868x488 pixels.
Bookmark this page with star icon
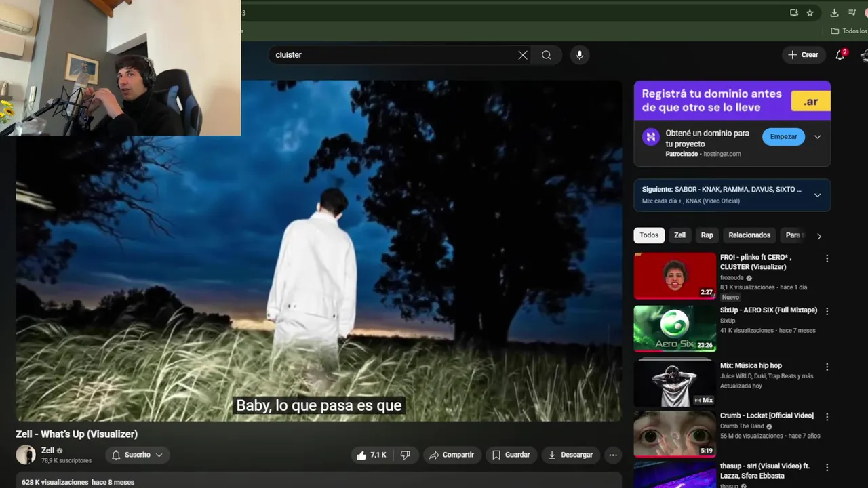pyautogui.click(x=810, y=13)
